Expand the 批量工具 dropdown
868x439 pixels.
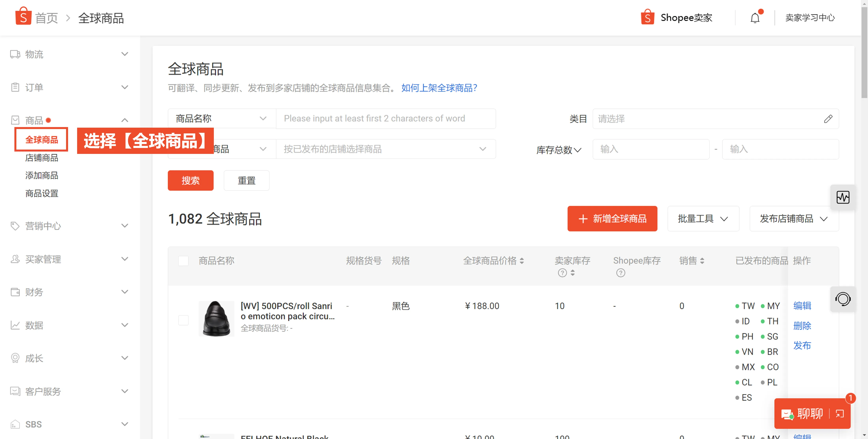point(703,218)
